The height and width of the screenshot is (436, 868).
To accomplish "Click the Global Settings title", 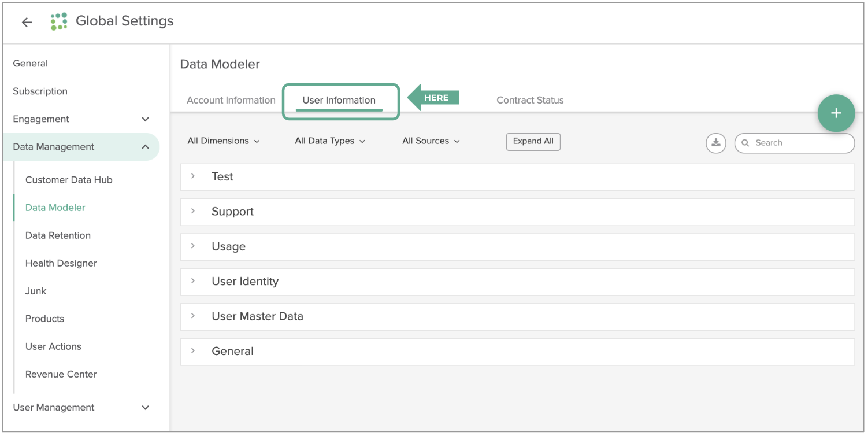I will click(125, 21).
